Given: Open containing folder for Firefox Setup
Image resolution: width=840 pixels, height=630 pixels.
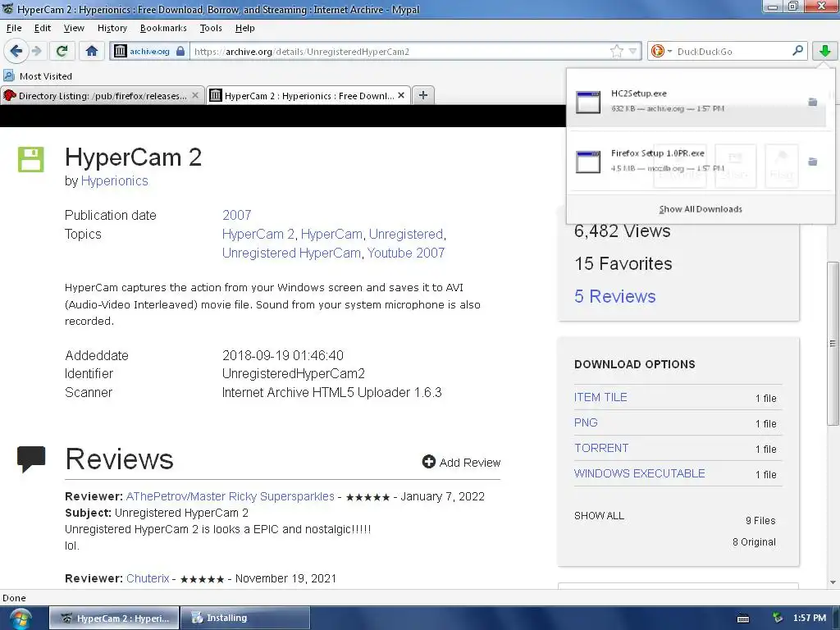Looking at the screenshot, I should click(813, 162).
